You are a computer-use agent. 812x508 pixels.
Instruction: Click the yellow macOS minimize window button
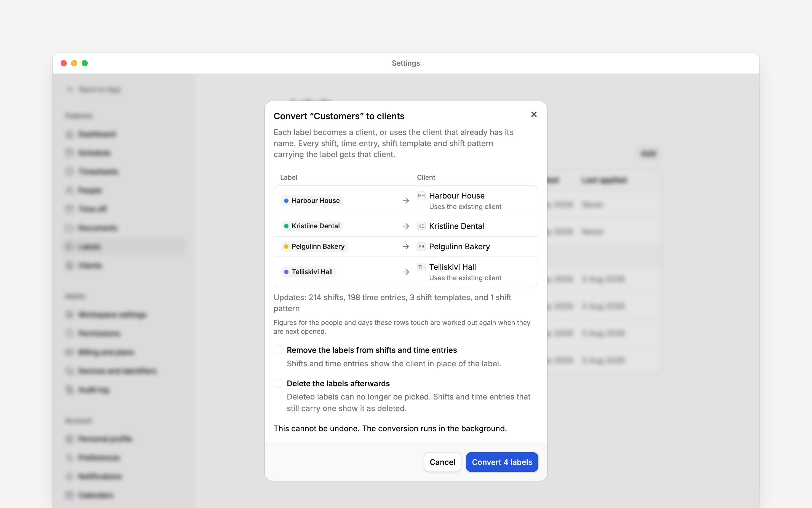pyautogui.click(x=74, y=63)
